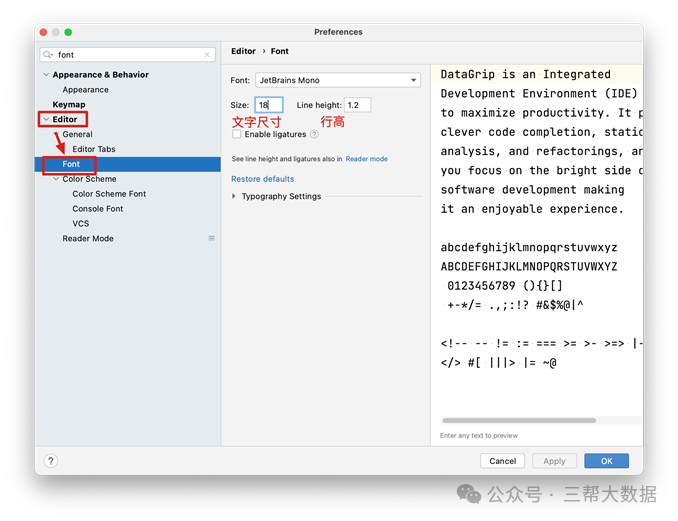Clear the search field text
Screen dimensions: 678x521
207,55
